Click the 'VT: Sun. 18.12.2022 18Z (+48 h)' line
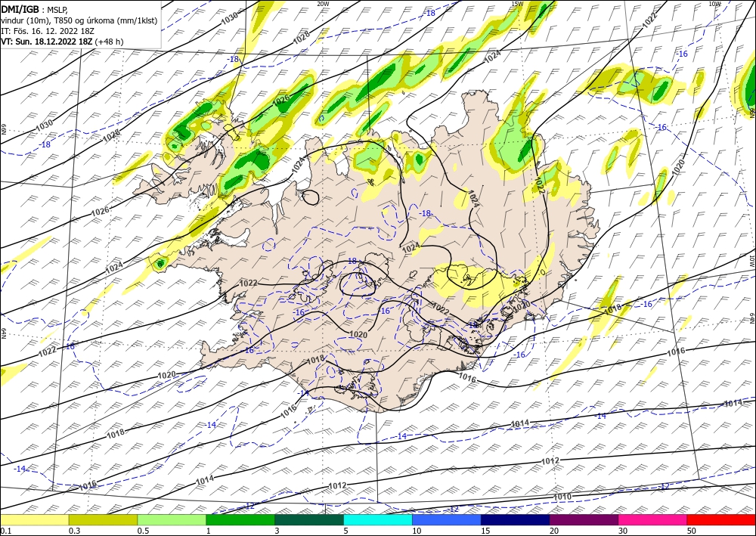 62,42
